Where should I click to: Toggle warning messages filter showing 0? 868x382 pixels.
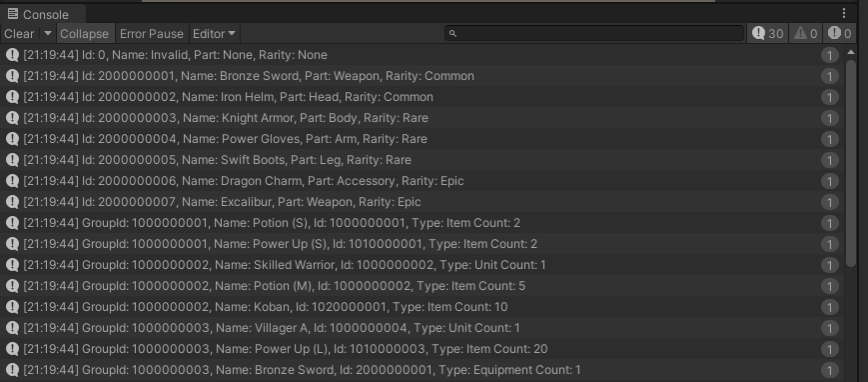(x=805, y=34)
